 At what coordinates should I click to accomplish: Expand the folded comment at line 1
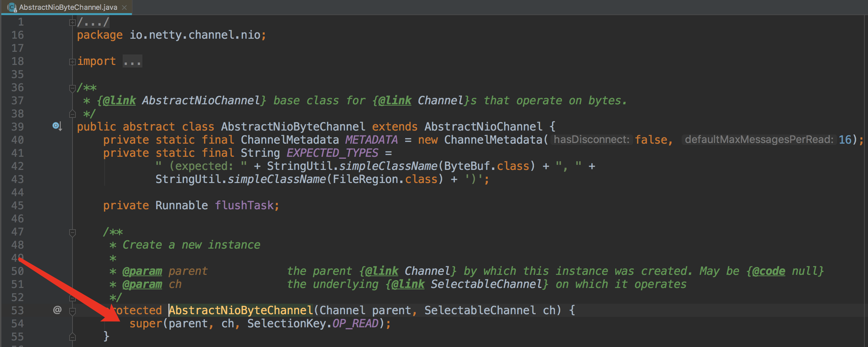click(72, 23)
